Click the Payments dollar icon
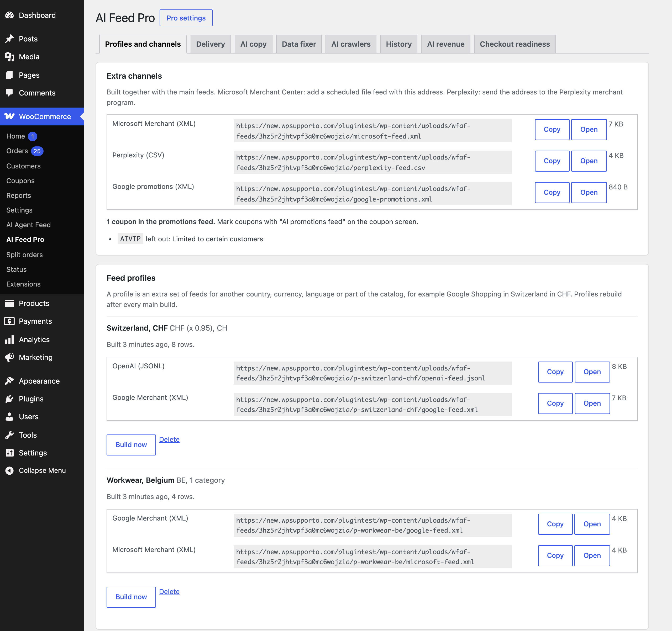This screenshot has width=672, height=631. tap(9, 321)
